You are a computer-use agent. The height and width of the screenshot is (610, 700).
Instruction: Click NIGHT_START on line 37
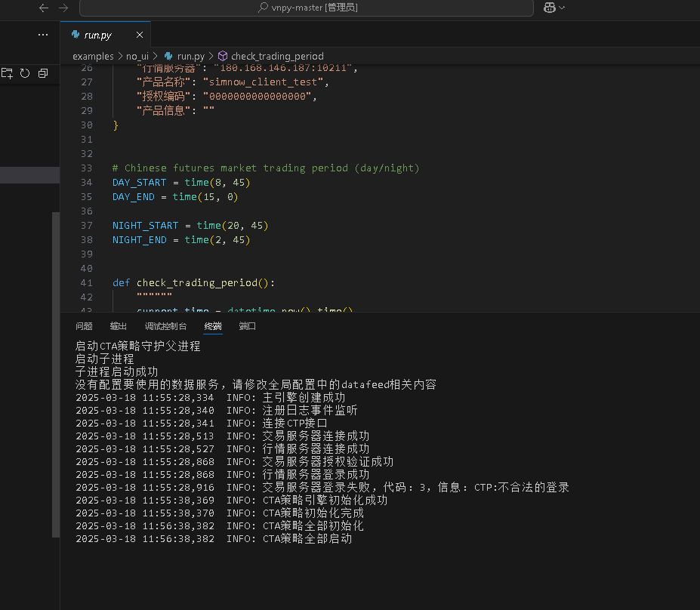coord(145,225)
